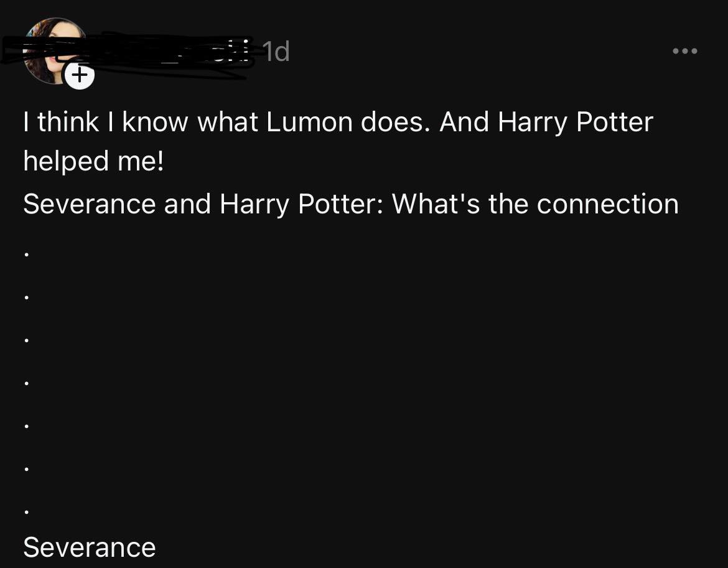Tap the third spacer dot in the post
728x568 pixels.
pyautogui.click(x=26, y=340)
